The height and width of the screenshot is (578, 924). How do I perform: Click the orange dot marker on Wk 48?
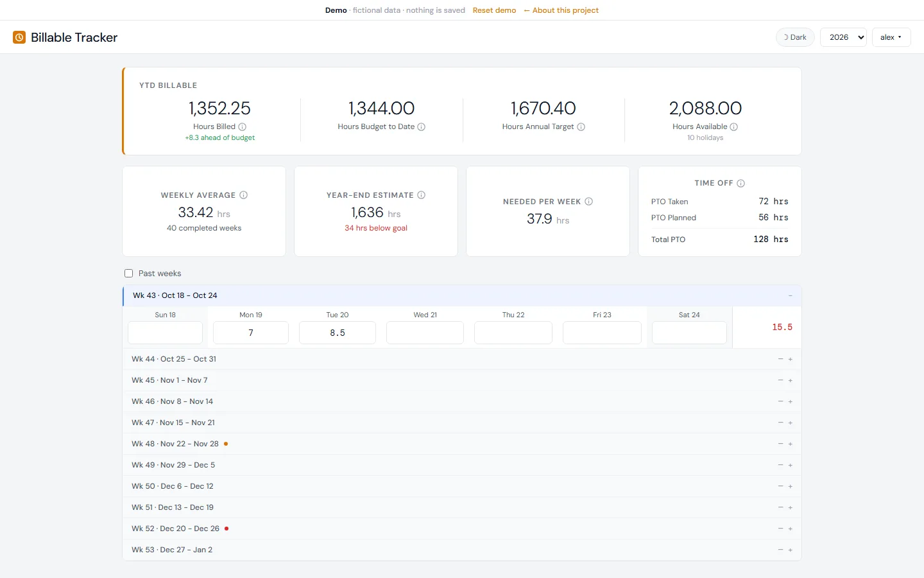click(226, 444)
